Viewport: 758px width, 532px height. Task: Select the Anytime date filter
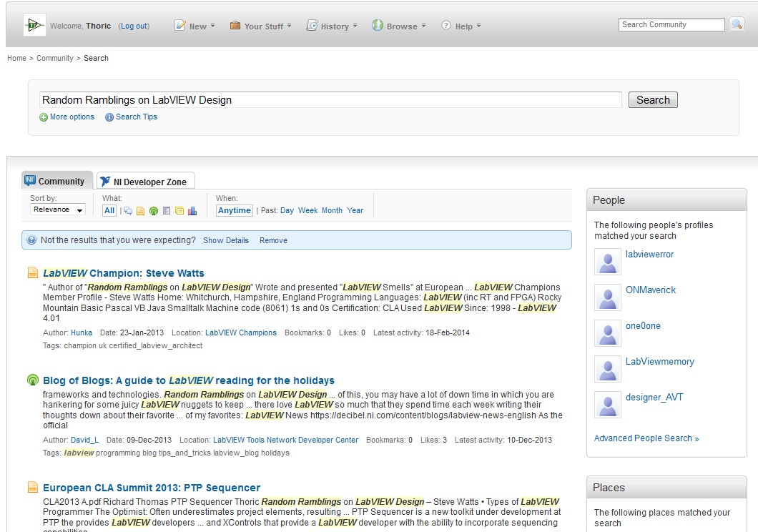(x=235, y=210)
